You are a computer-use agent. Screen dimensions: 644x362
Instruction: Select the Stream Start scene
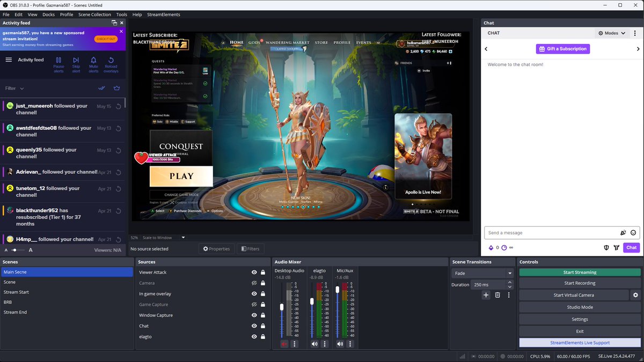point(67,292)
